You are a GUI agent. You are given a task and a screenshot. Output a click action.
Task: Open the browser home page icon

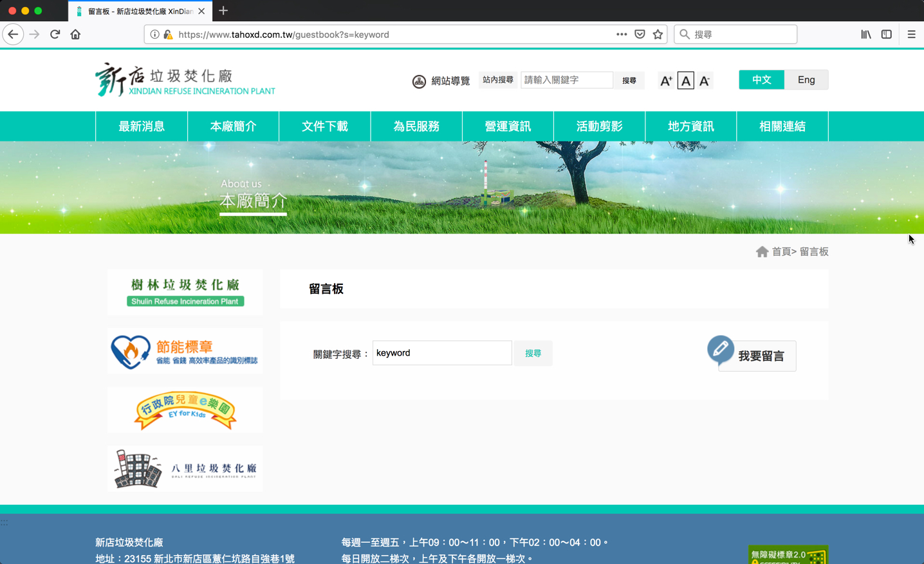click(75, 34)
